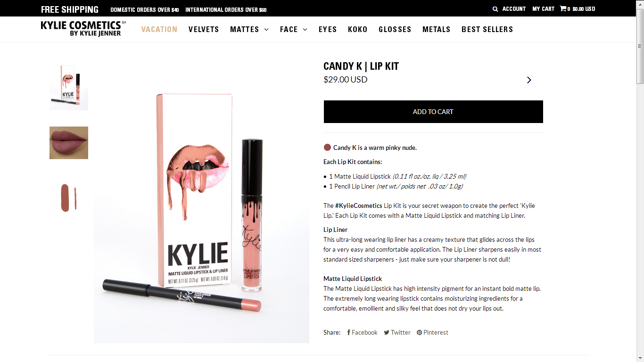Open the Velvets menu
The width and height of the screenshot is (644, 362).
(204, 29)
